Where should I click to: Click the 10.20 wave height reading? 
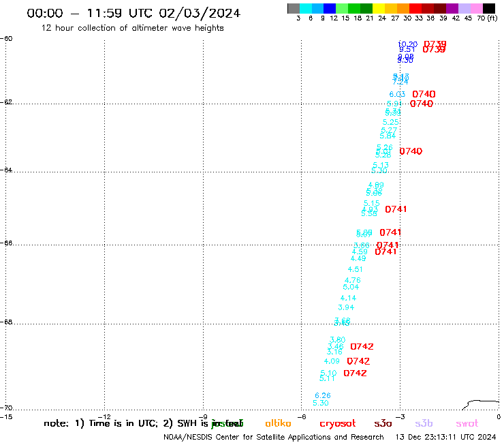[x=408, y=44]
